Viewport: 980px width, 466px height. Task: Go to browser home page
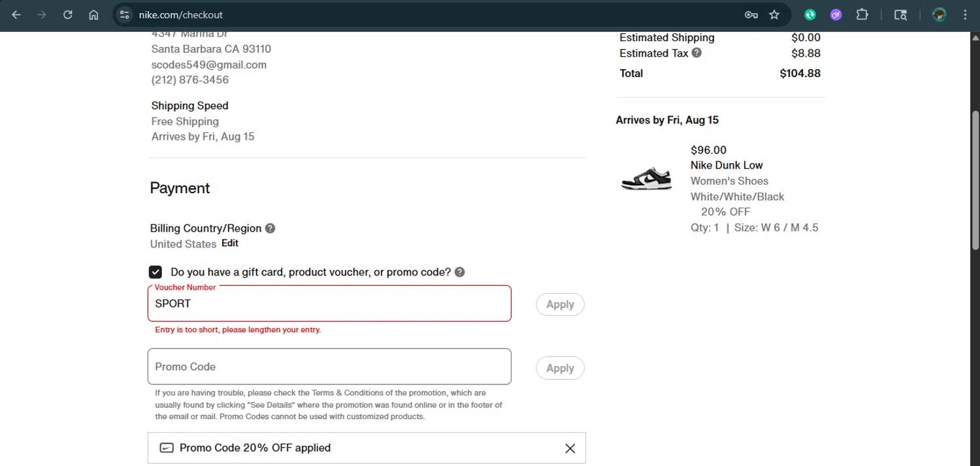93,14
